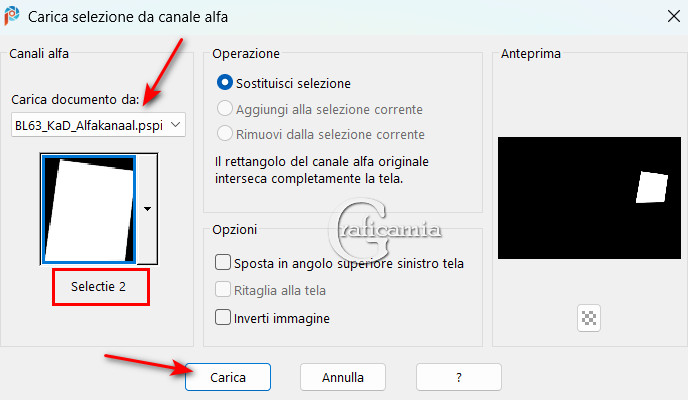Click the white selection shape in preview
The image size is (688, 400).
click(x=652, y=187)
